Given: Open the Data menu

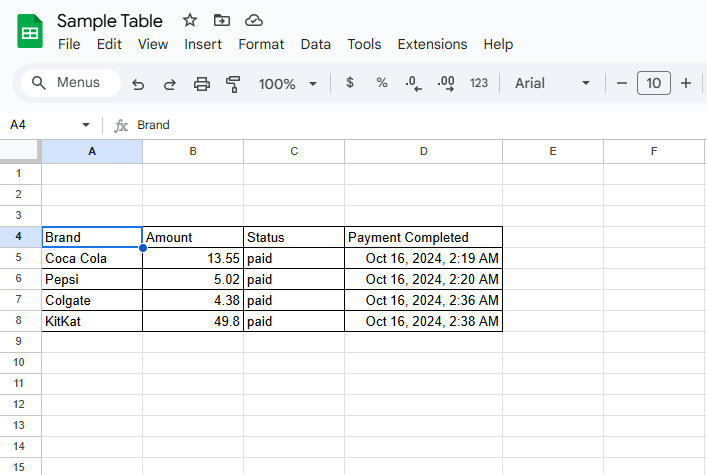Looking at the screenshot, I should click(x=316, y=44).
